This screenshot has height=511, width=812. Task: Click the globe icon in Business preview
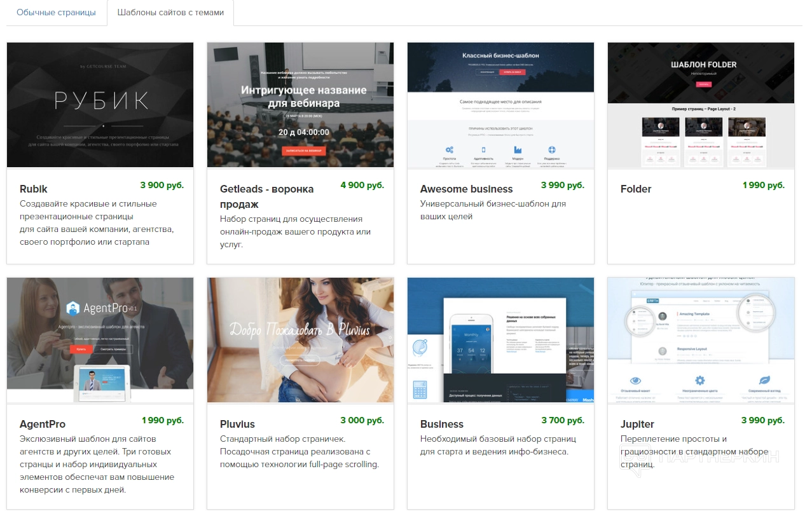[x=420, y=348]
